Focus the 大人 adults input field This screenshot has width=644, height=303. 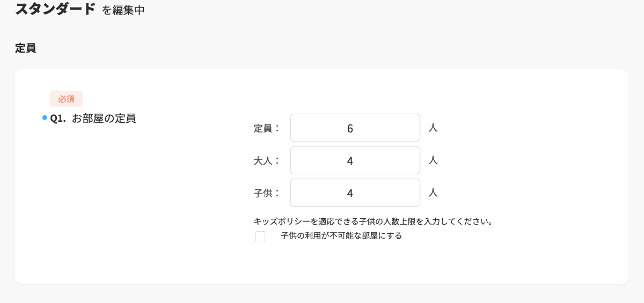(x=355, y=160)
